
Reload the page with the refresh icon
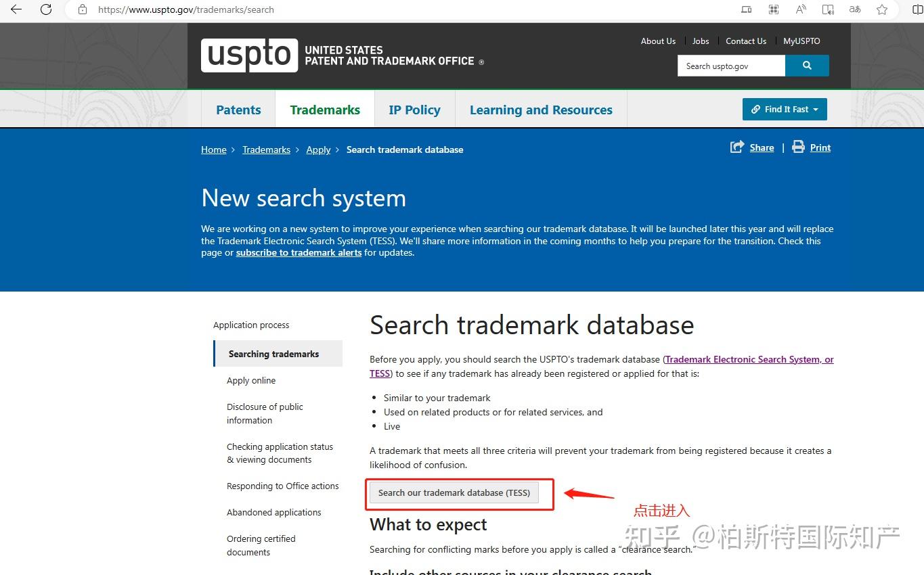pos(46,9)
